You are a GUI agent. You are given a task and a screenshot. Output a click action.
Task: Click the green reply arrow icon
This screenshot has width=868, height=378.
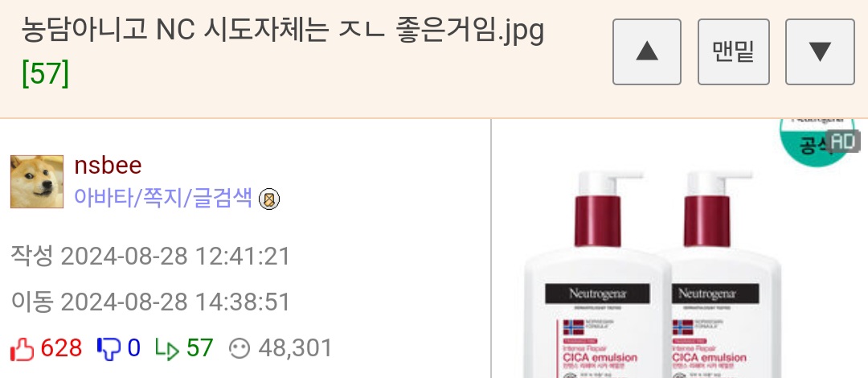point(166,349)
